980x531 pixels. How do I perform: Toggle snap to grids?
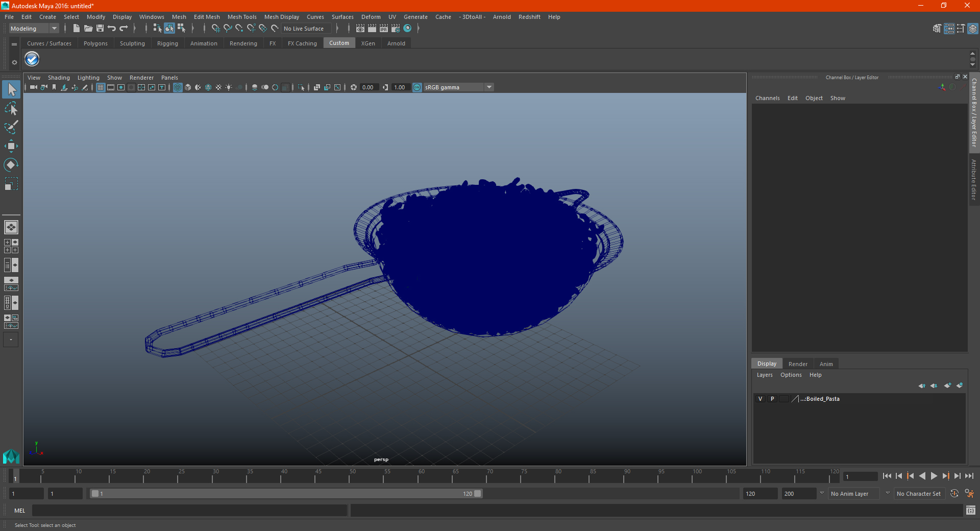(x=215, y=29)
